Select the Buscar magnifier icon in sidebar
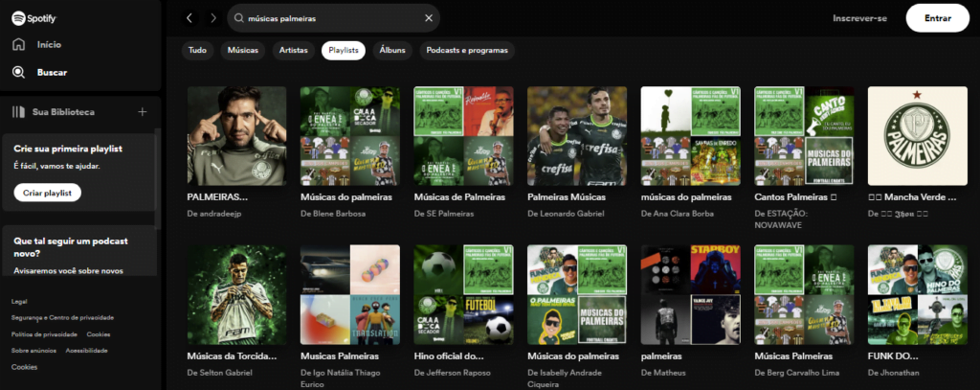The height and width of the screenshot is (390, 980). point(19,72)
